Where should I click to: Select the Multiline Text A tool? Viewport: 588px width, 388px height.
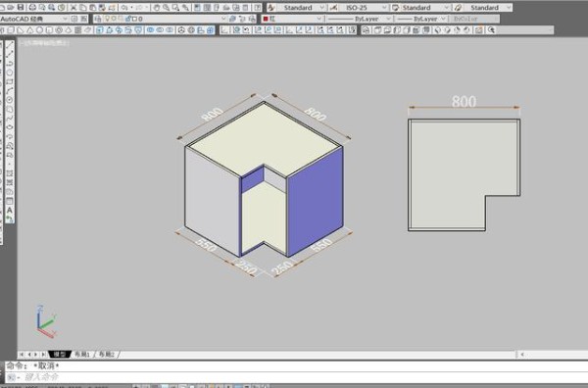[10, 211]
